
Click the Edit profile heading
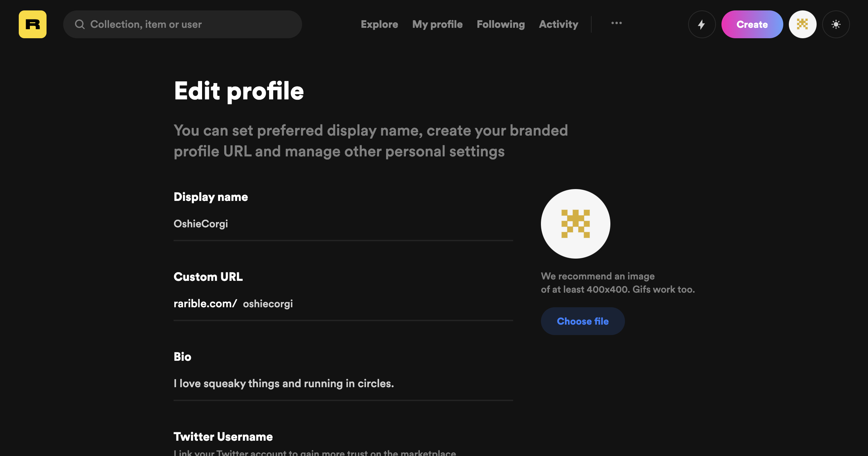tap(239, 91)
